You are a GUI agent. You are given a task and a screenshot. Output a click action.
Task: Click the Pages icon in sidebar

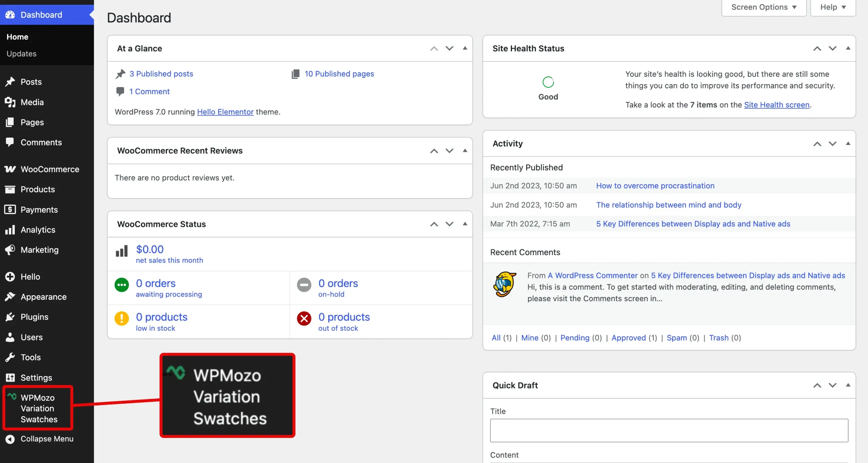pos(10,122)
